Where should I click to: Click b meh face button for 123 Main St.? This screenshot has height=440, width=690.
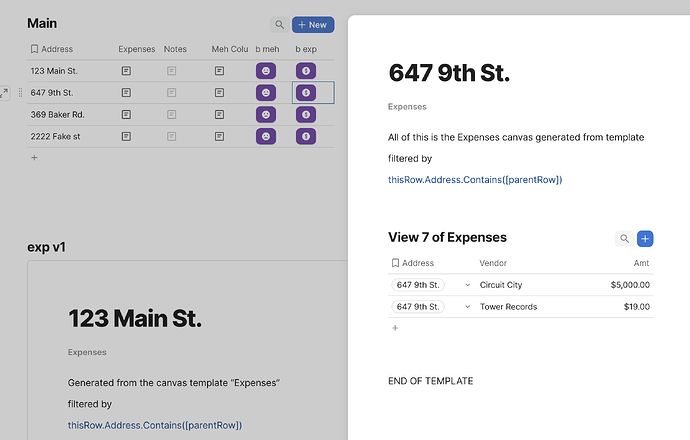tap(266, 71)
